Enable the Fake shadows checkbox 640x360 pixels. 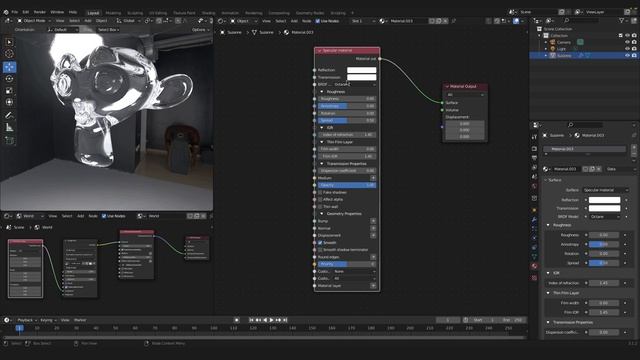[320, 192]
